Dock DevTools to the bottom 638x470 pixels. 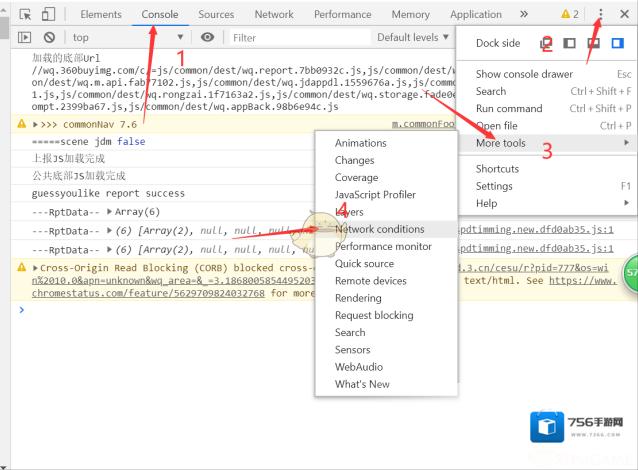(593, 43)
